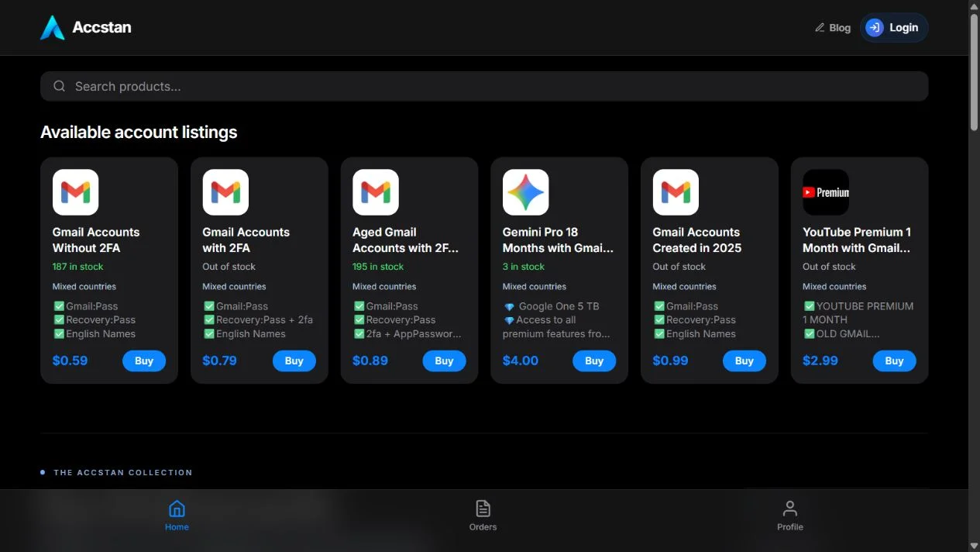
Task: Click the Accstan triangle logo icon
Action: point(53,27)
